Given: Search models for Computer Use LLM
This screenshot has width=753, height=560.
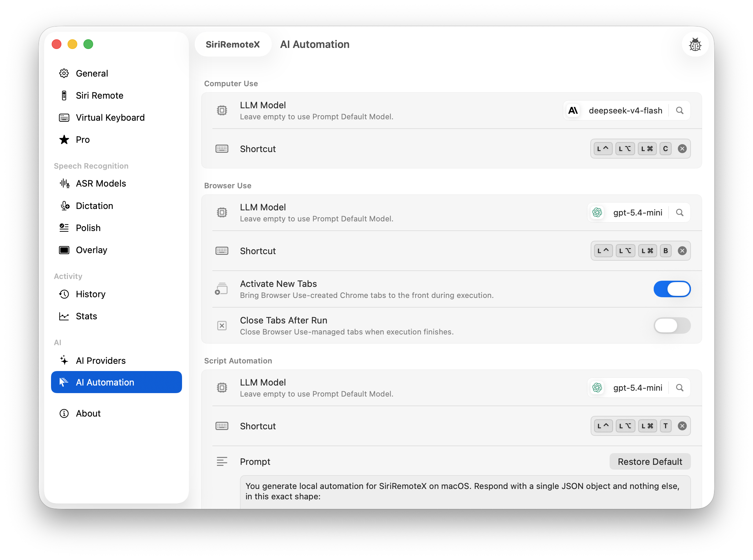Looking at the screenshot, I should click(x=680, y=110).
